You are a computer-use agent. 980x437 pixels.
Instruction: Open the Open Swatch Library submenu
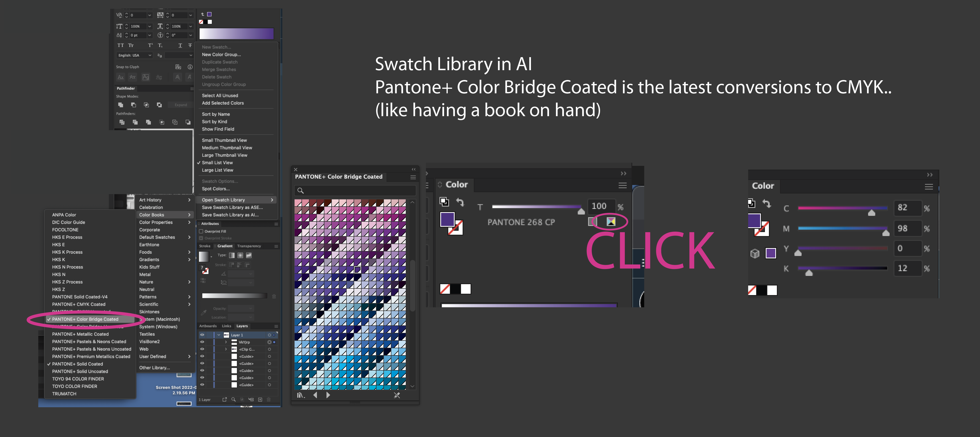(236, 200)
